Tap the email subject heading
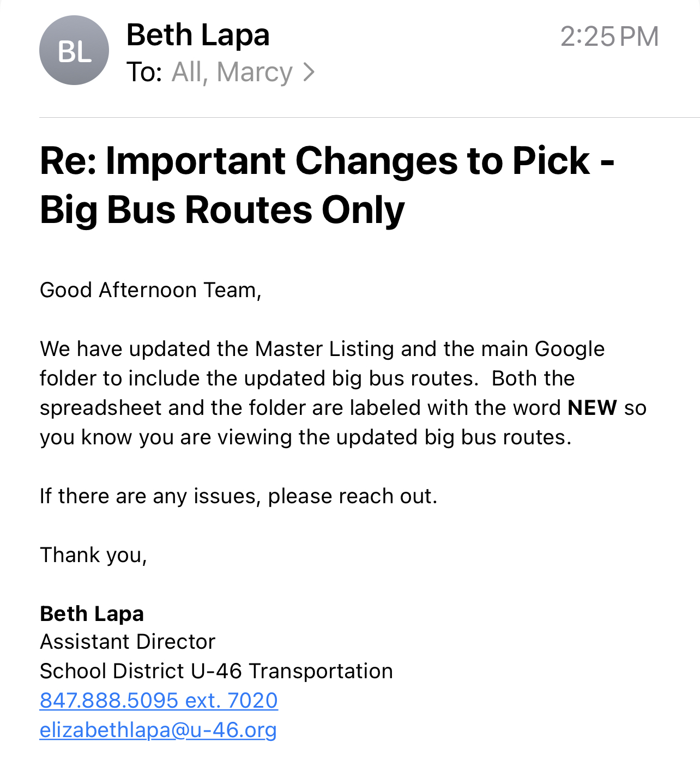The width and height of the screenshot is (700, 766). [327, 185]
